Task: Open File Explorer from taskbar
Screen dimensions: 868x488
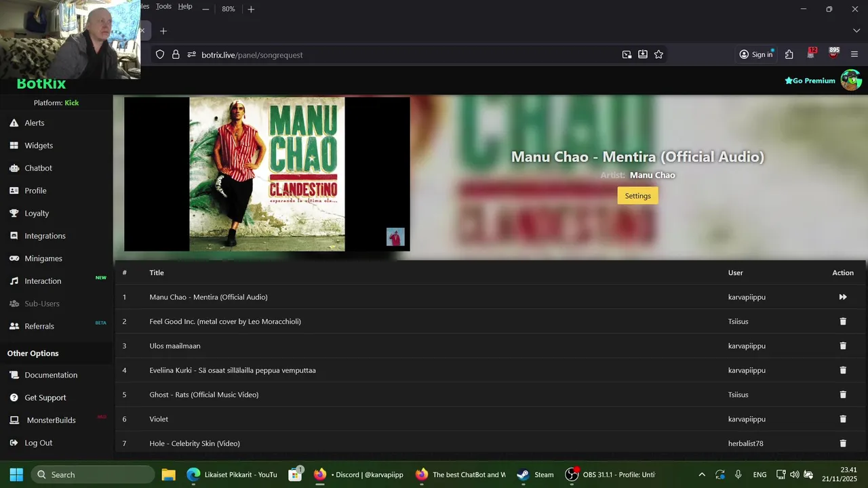Action: click(x=169, y=474)
